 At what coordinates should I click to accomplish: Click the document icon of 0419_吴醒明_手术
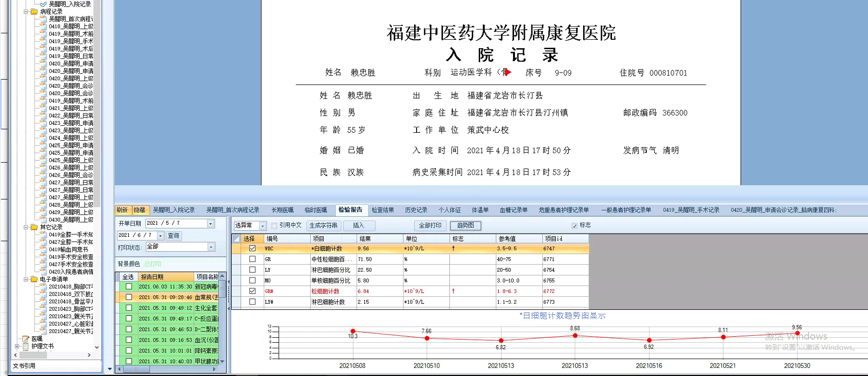point(43,41)
